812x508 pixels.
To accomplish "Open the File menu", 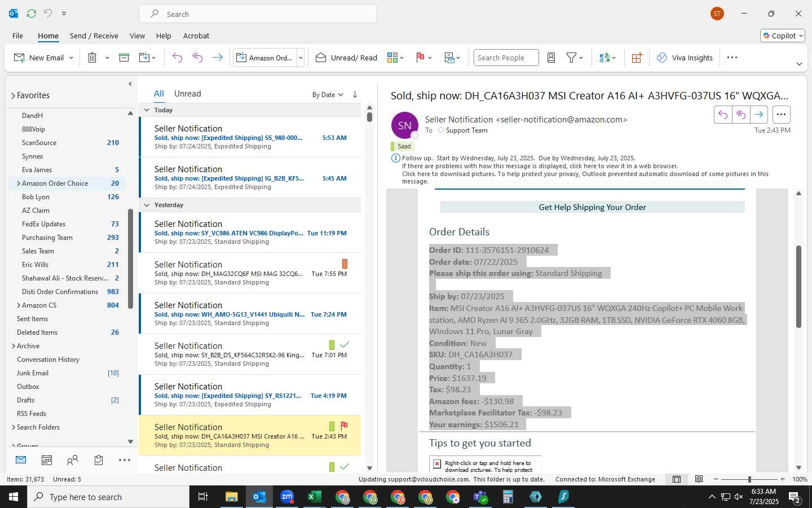I will 17,36.
